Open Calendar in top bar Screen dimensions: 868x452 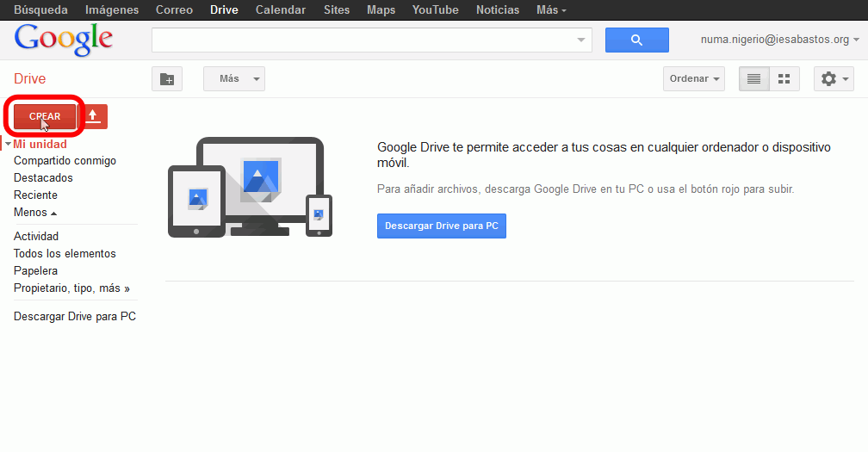pos(281,10)
